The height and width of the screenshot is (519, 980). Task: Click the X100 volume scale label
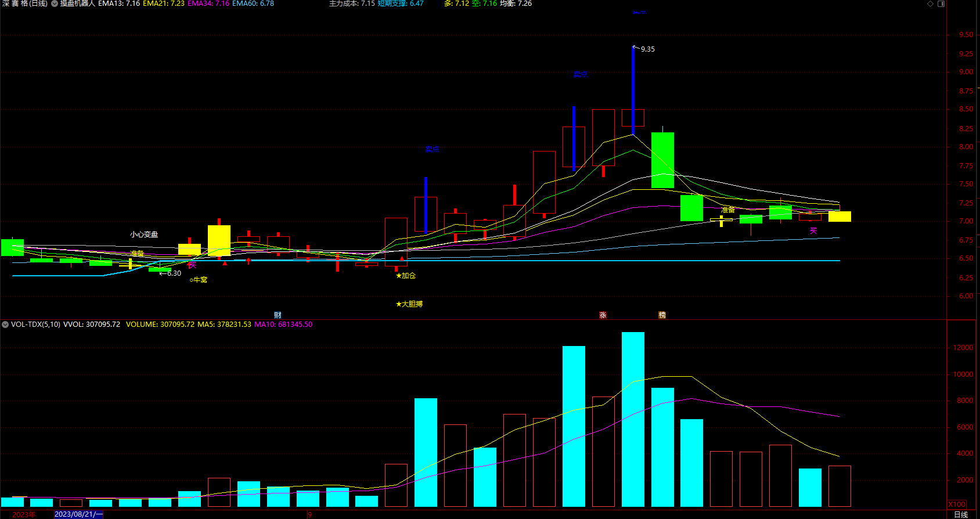(x=957, y=504)
